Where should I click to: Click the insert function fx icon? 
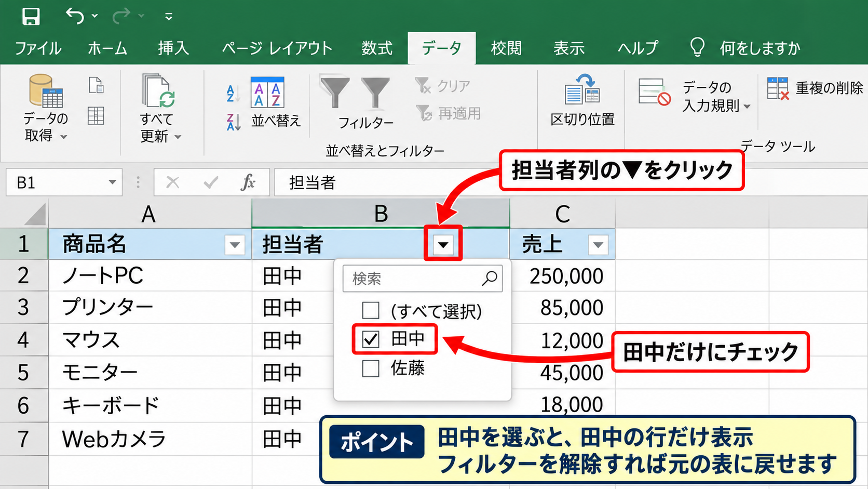pos(248,182)
